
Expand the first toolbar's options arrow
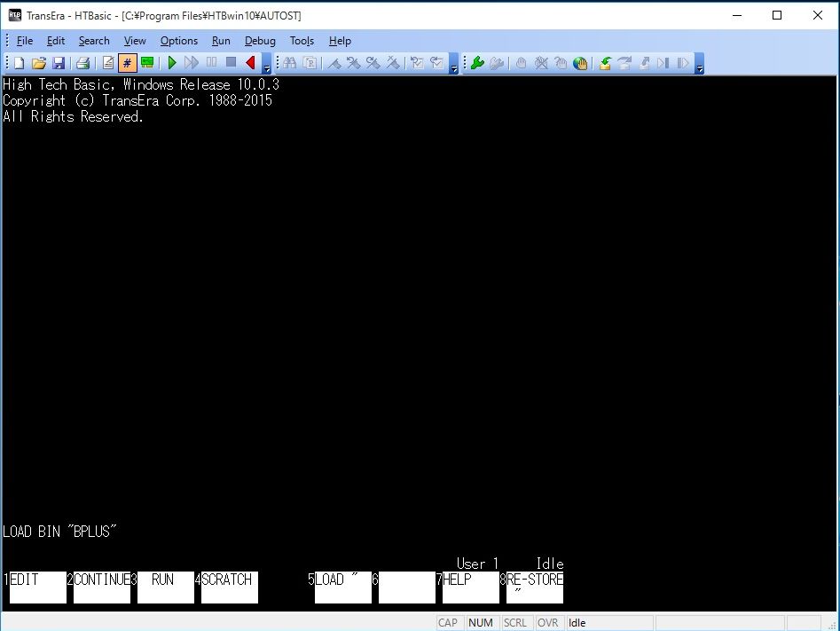click(x=267, y=64)
